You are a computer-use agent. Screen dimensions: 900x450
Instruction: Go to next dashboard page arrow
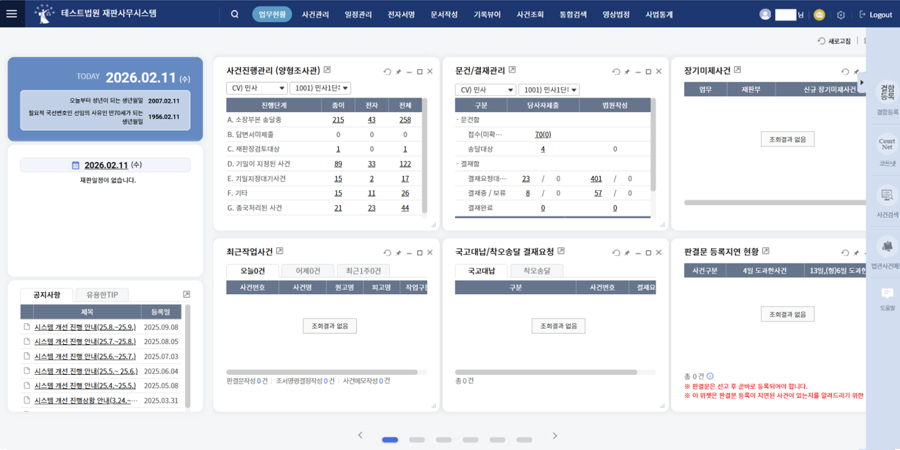tap(555, 436)
